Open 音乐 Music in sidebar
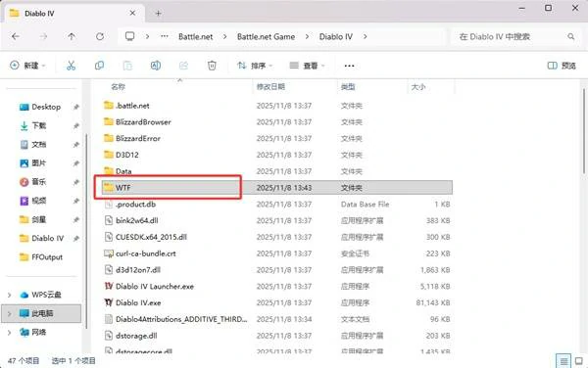 pyautogui.click(x=32, y=182)
